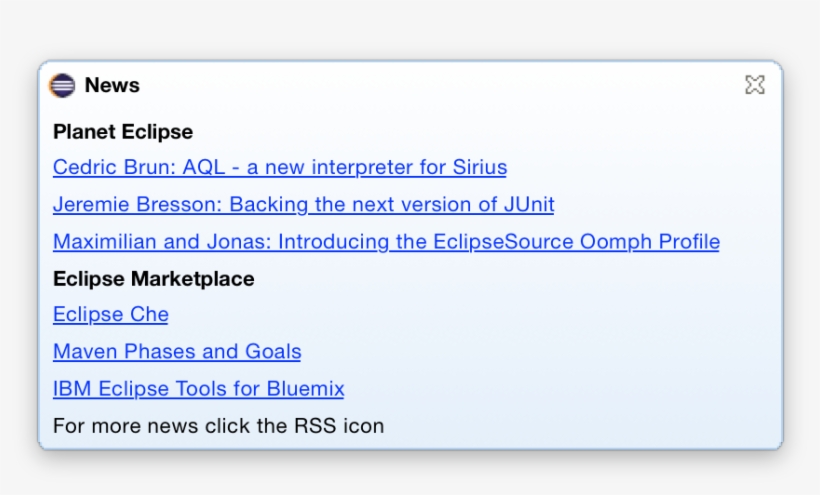Click 'JUnit' in the Bresson link
The height and width of the screenshot is (495, 820).
[529, 205]
